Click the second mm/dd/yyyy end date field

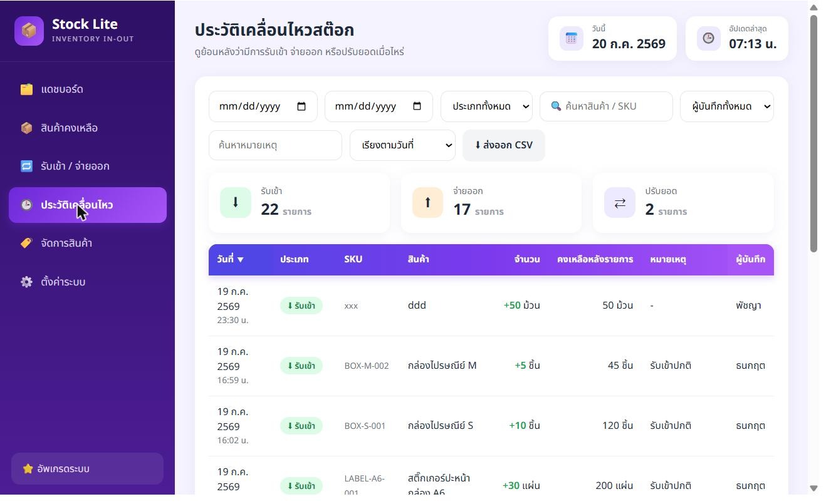379,106
